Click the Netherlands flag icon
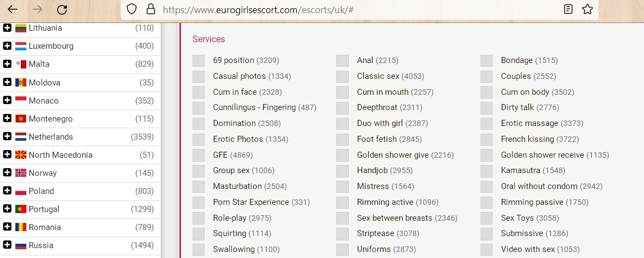644x258 pixels. [21, 137]
